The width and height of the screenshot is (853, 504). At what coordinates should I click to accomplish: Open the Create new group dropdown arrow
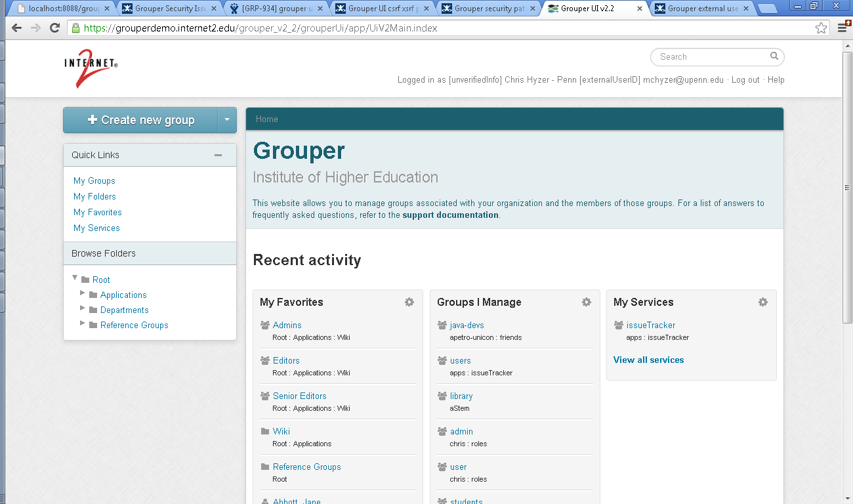226,120
